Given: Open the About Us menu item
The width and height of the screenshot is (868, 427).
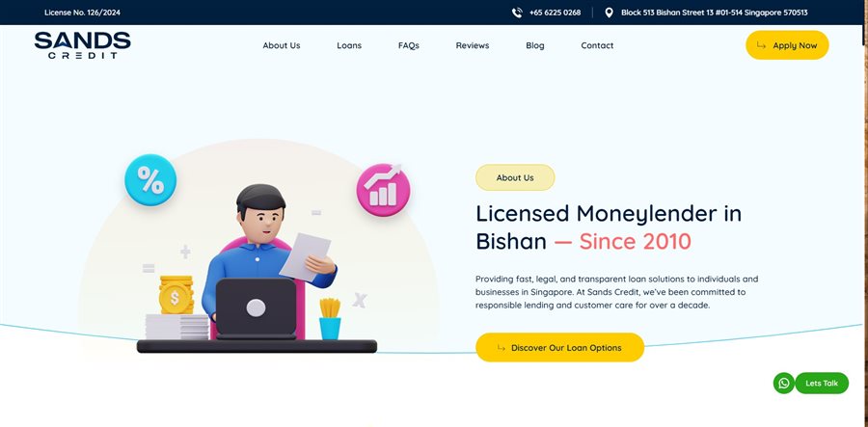Looking at the screenshot, I should coord(282,45).
